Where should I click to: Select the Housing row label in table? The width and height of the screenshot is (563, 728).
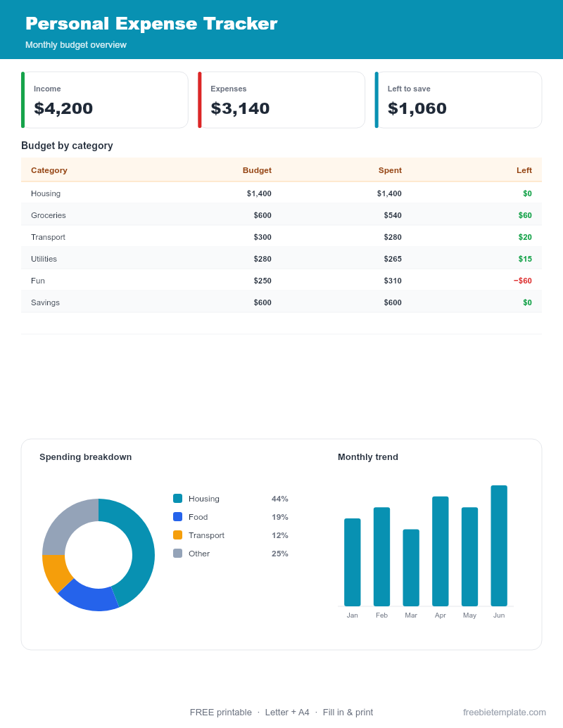46,193
